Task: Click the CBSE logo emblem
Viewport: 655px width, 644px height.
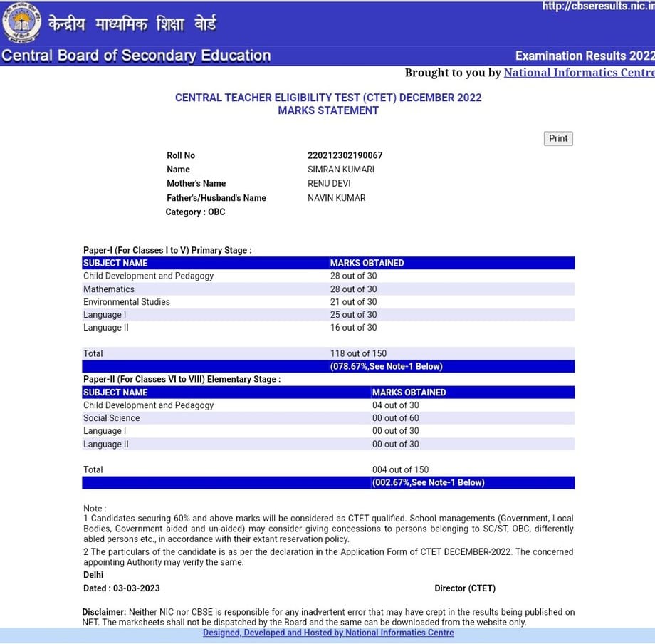Action: tap(22, 22)
